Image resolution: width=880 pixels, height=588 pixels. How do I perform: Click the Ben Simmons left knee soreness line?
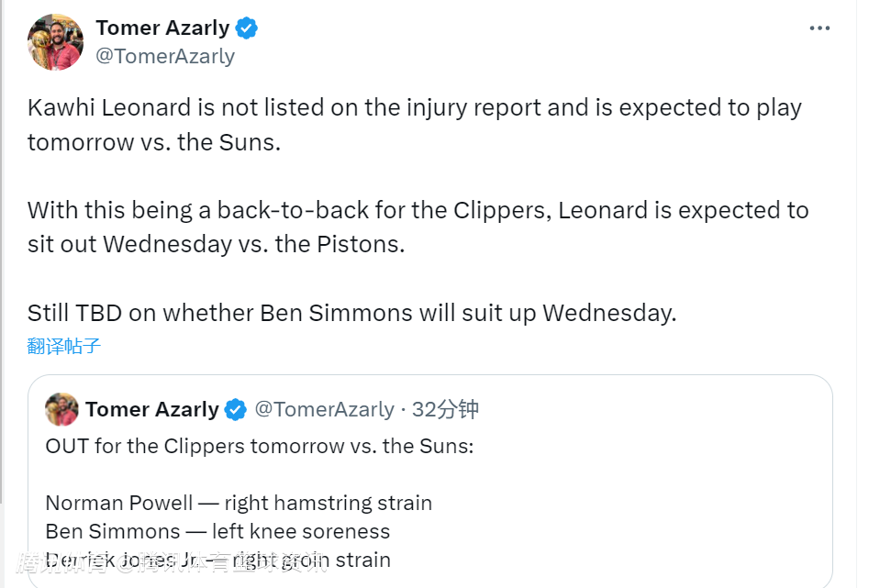pos(217,531)
